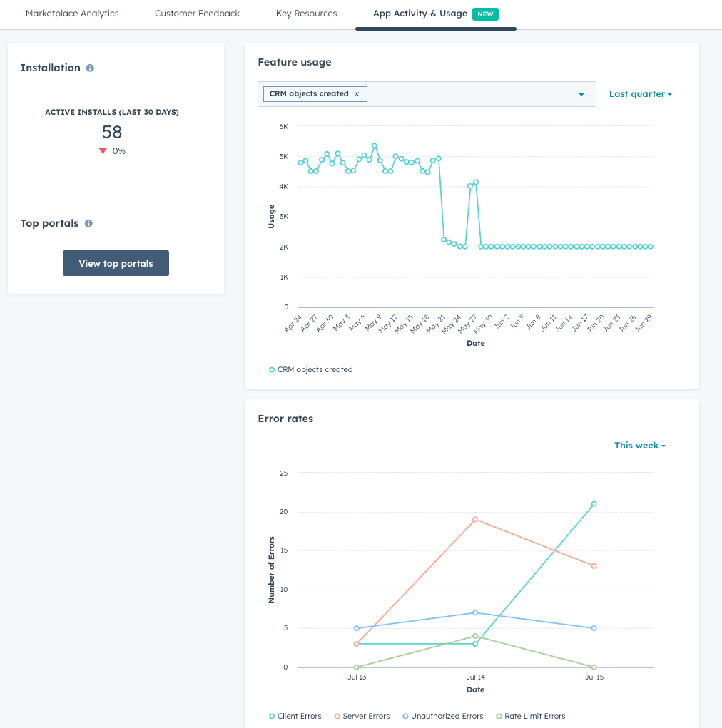This screenshot has height=728, width=722.
Task: Hide Rate Limit Errors series in legend
Action: pyautogui.click(x=530, y=716)
